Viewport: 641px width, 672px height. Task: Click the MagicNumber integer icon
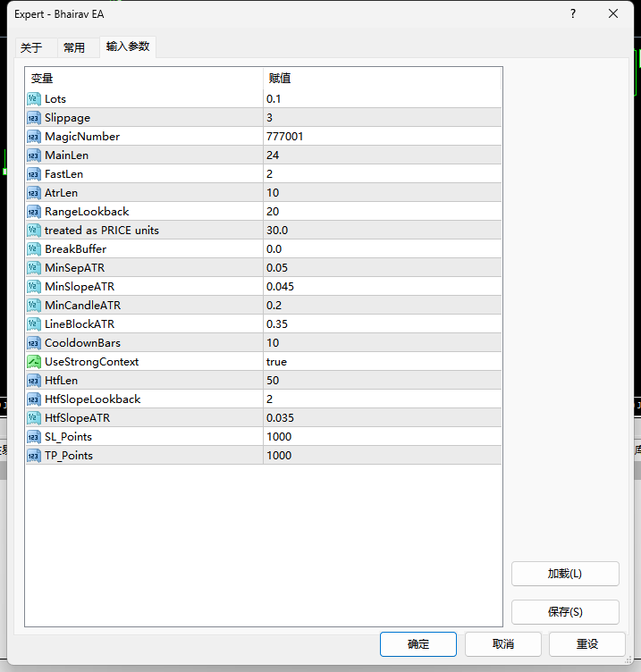[34, 137]
